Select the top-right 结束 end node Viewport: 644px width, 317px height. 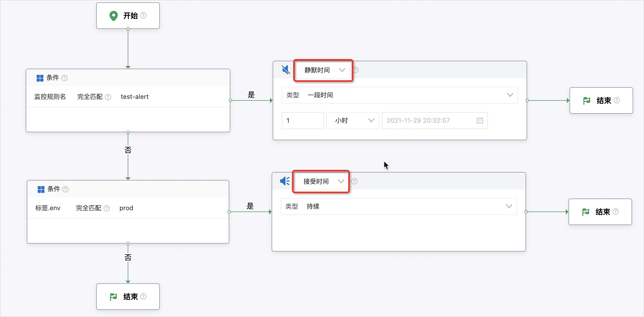601,100
